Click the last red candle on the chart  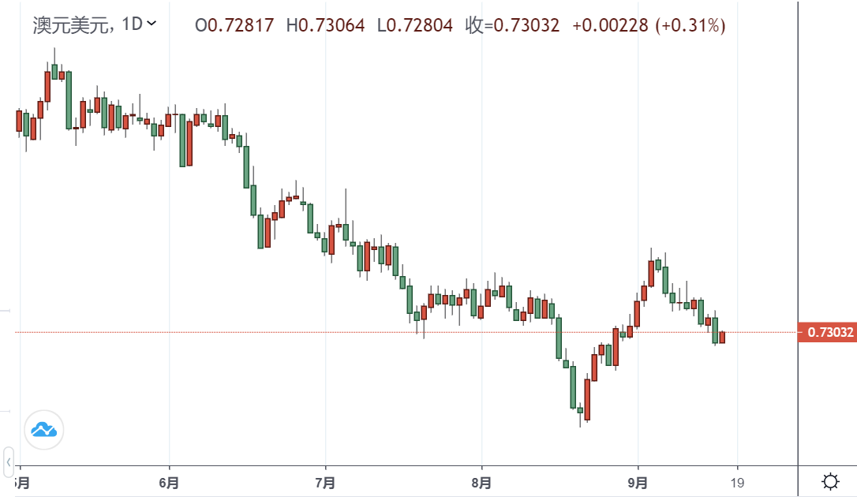tap(721, 338)
